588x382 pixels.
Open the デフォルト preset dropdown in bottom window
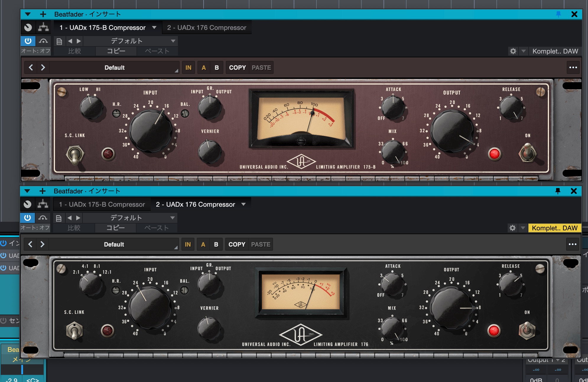tap(129, 218)
